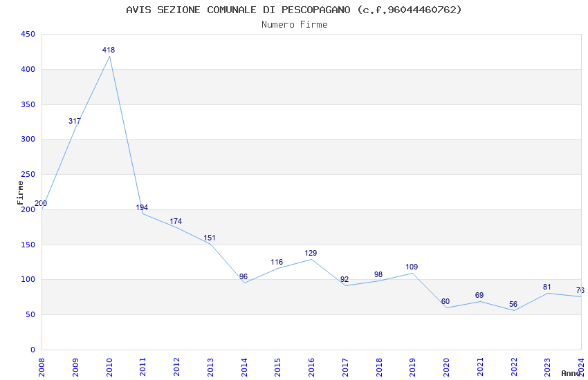Click the x-axis year label 2011
The image size is (588, 380).
pos(143,368)
